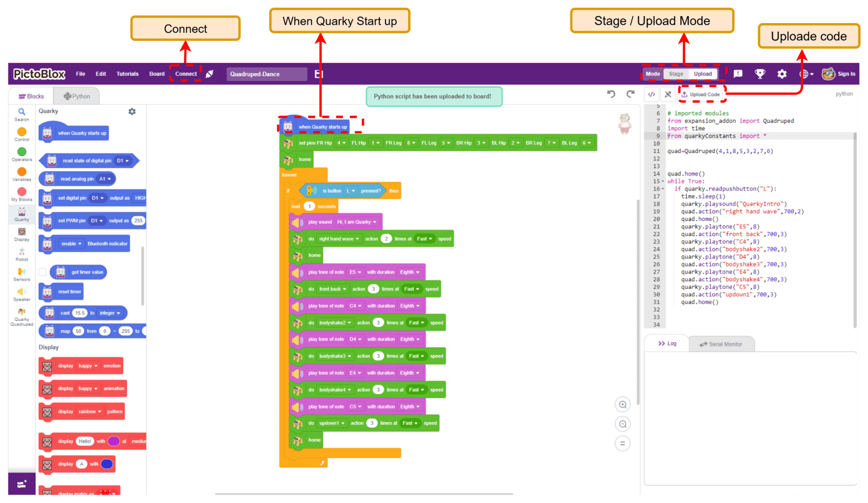Viewport: 868px width, 503px height.
Task: Select the Control blocks category
Action: 22,134
